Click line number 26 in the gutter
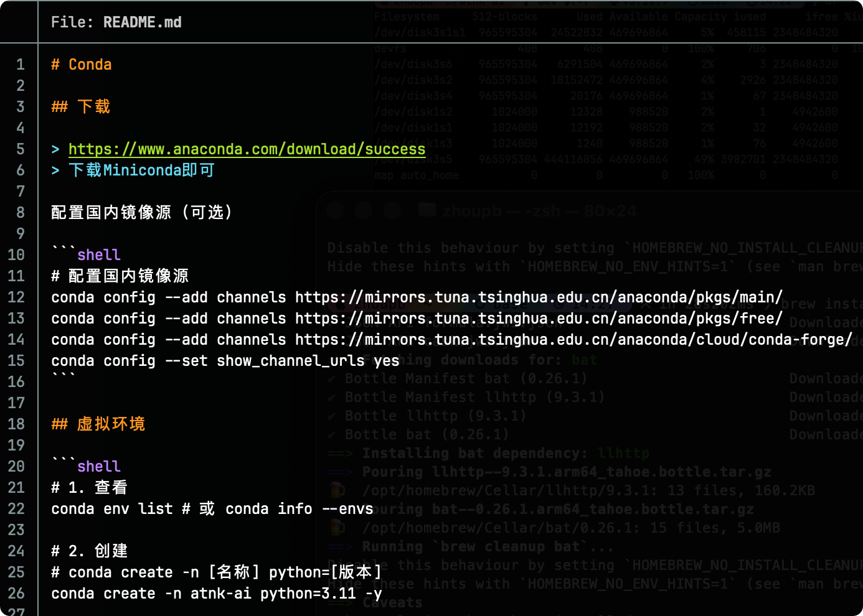Viewport: 863px width, 616px height. [x=17, y=594]
